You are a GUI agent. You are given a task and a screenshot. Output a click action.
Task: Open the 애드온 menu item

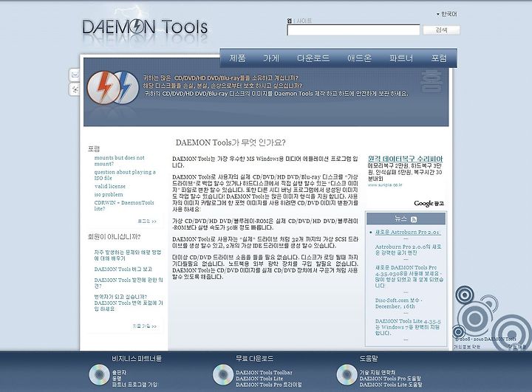tap(359, 58)
